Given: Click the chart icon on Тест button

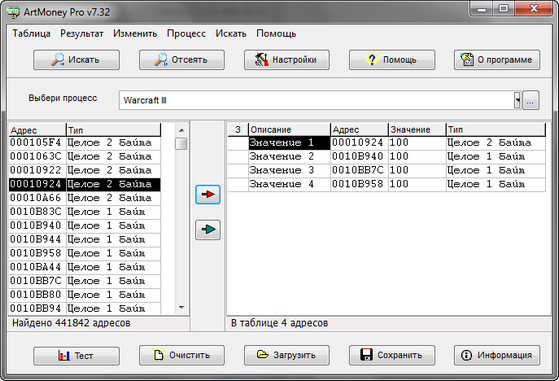Looking at the screenshot, I should click(64, 355).
